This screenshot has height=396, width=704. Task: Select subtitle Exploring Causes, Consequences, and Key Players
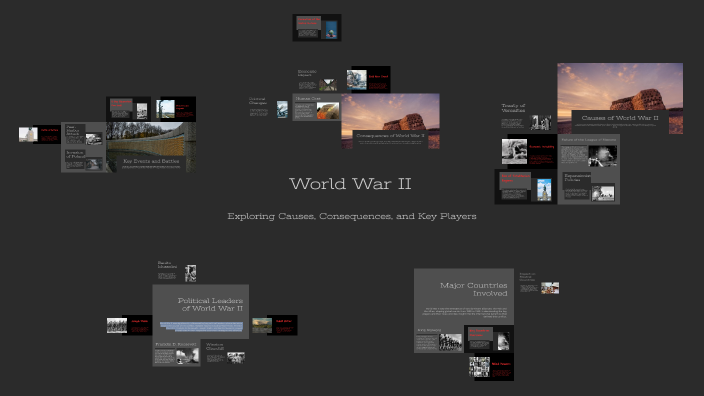[352, 216]
